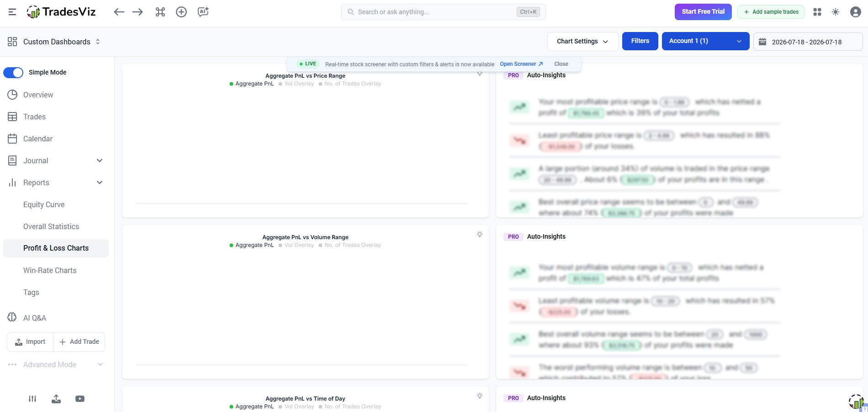Go forward with the right arrow icon
This screenshot has height=412, width=868.
tap(138, 12)
